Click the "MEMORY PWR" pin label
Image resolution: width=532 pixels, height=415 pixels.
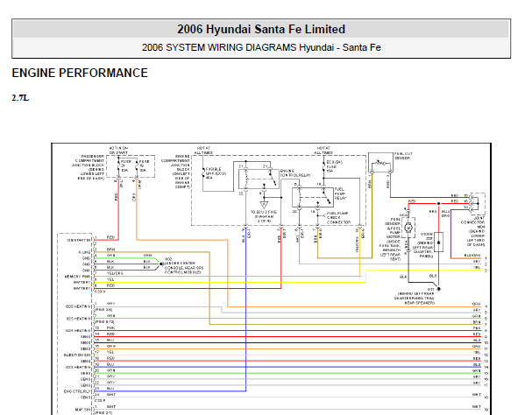[x=77, y=277]
